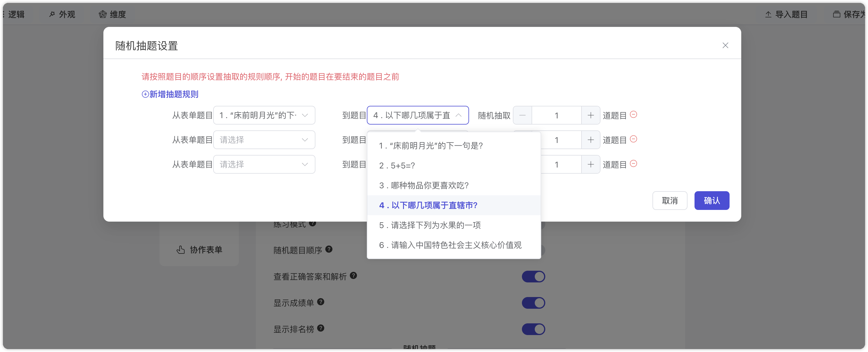Image resolution: width=868 pixels, height=352 pixels.
Task: Turn off the 显示成绩单 switch
Action: click(x=533, y=303)
